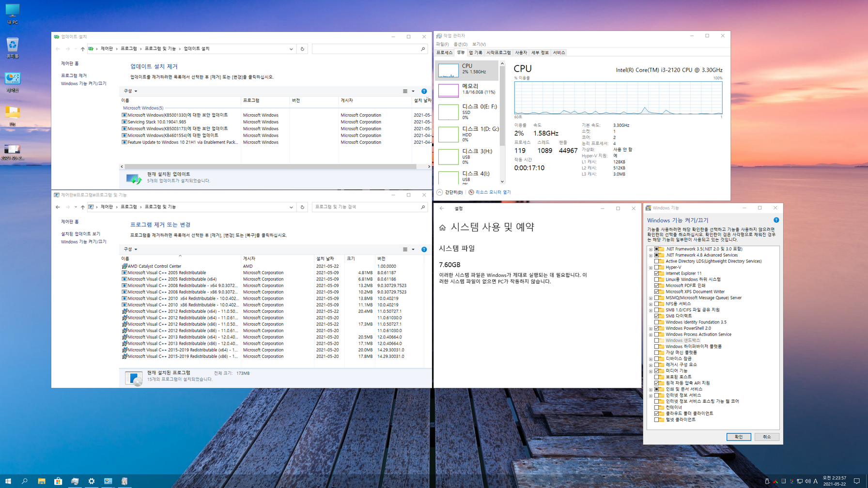
Task: Switch to 앱 기록 tab in Task Manager
Action: pyautogui.click(x=475, y=52)
